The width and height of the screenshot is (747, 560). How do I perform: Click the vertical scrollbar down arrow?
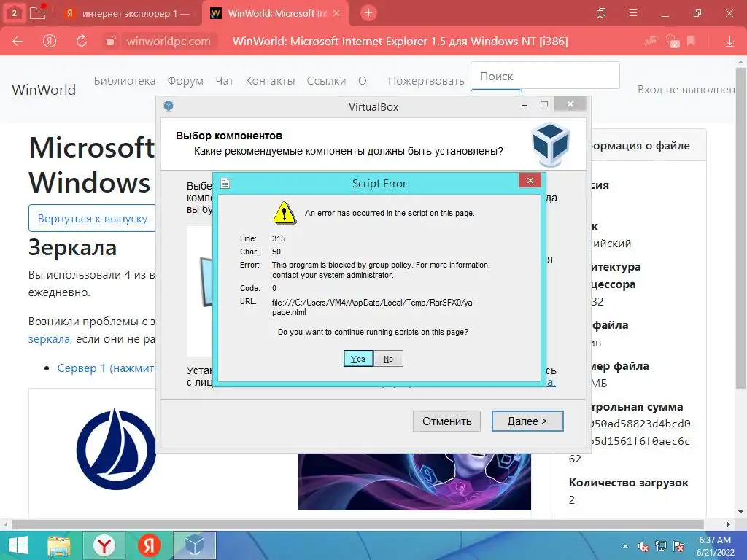pyautogui.click(x=741, y=512)
